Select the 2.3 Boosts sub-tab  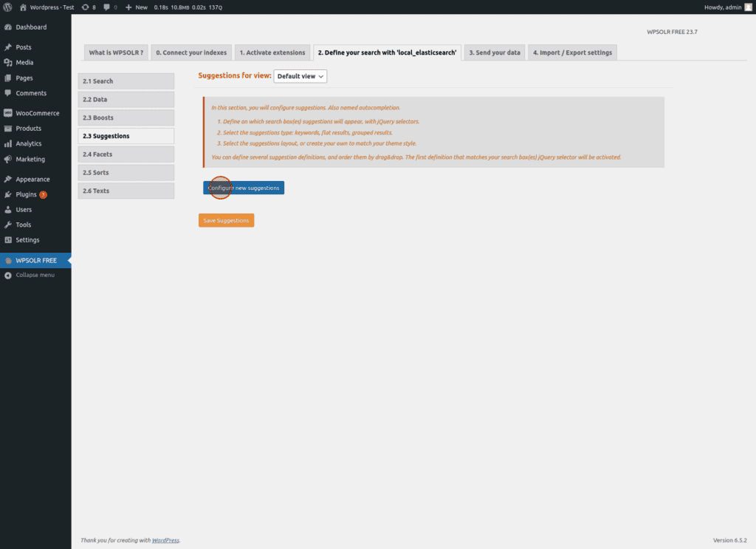[126, 117]
